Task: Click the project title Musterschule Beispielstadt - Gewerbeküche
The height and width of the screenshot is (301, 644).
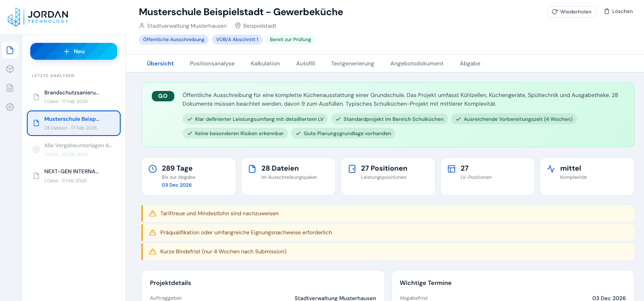Action: coord(241,12)
